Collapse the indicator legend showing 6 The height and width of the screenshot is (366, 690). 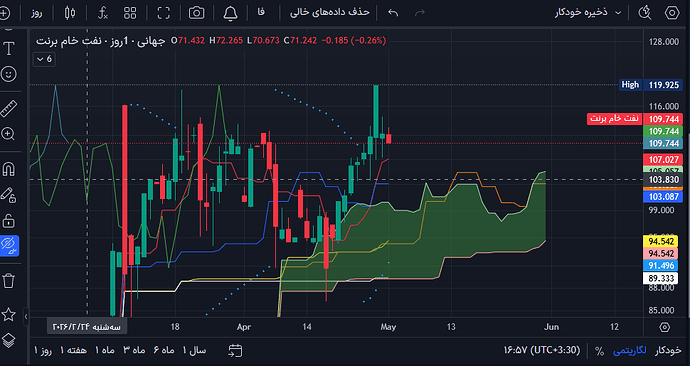point(44,59)
